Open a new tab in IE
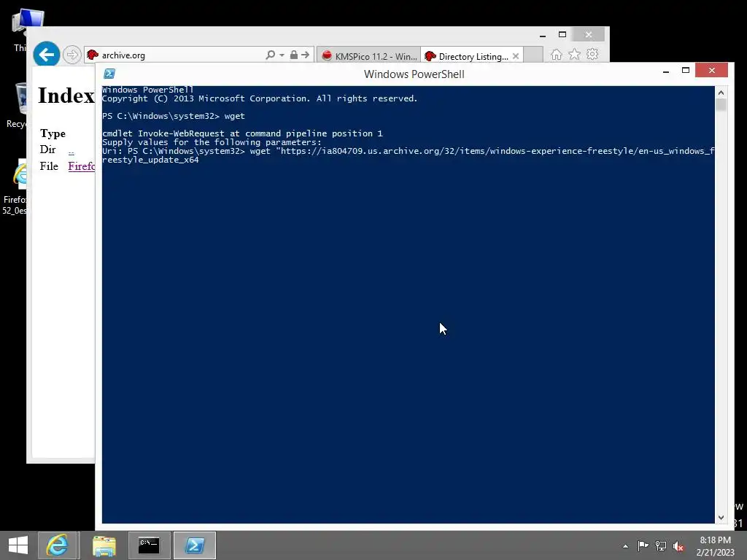 click(x=533, y=55)
